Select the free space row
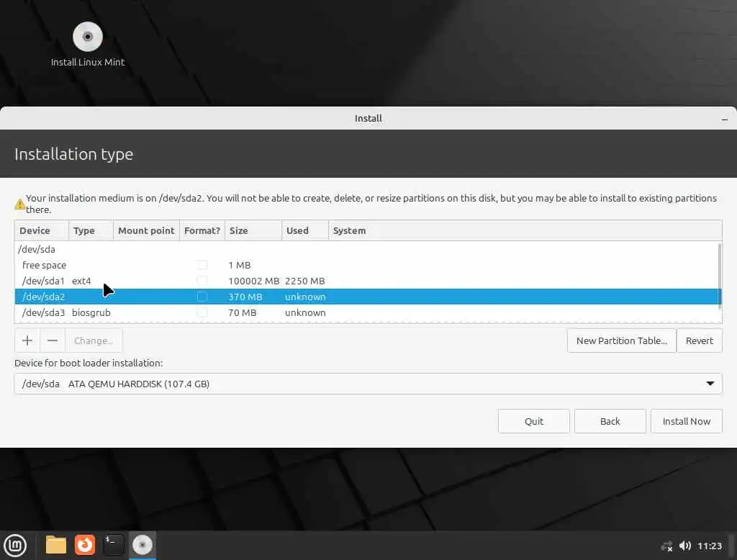 pyautogui.click(x=366, y=265)
